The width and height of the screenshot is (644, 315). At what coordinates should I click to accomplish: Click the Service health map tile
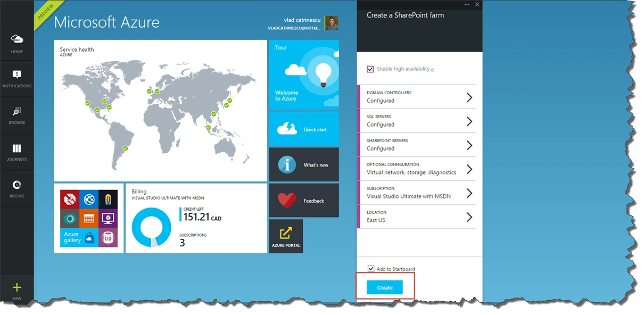(160, 111)
